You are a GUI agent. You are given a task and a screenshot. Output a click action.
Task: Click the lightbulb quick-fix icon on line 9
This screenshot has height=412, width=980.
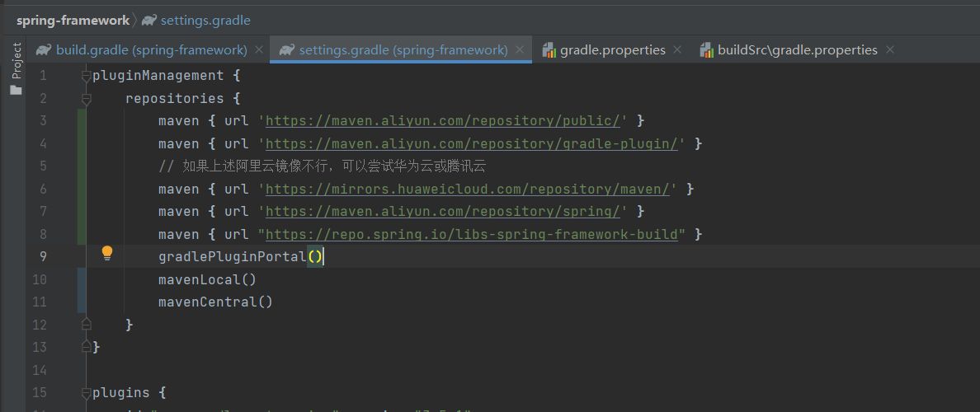pos(107,253)
